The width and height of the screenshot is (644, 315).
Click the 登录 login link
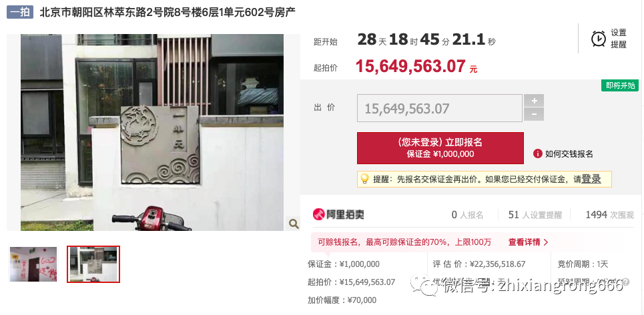[x=591, y=179]
